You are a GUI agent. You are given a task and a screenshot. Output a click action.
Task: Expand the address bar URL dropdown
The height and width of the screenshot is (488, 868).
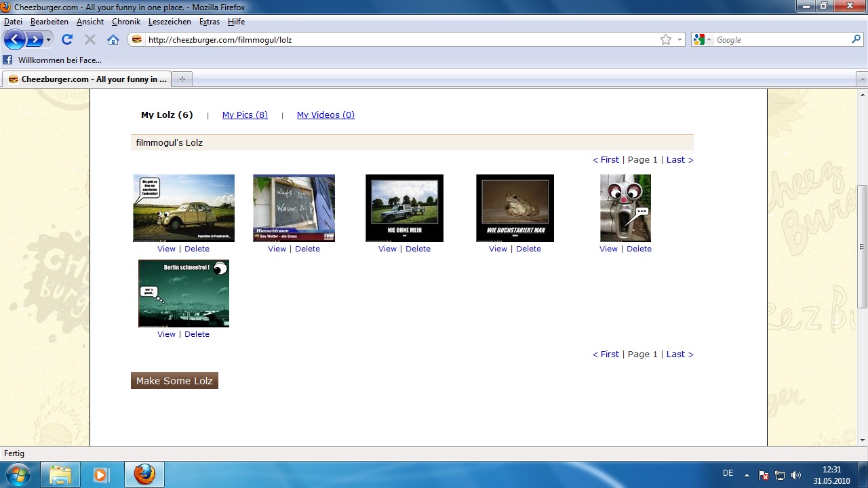679,40
